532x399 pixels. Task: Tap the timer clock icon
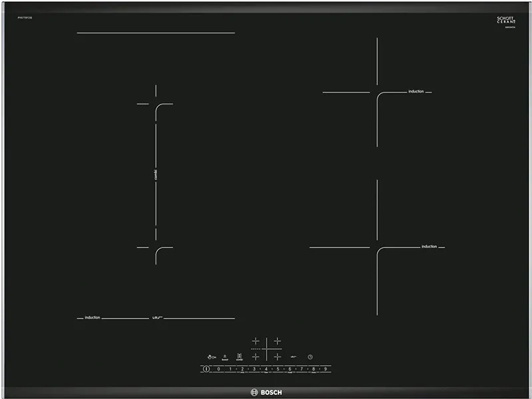click(310, 356)
